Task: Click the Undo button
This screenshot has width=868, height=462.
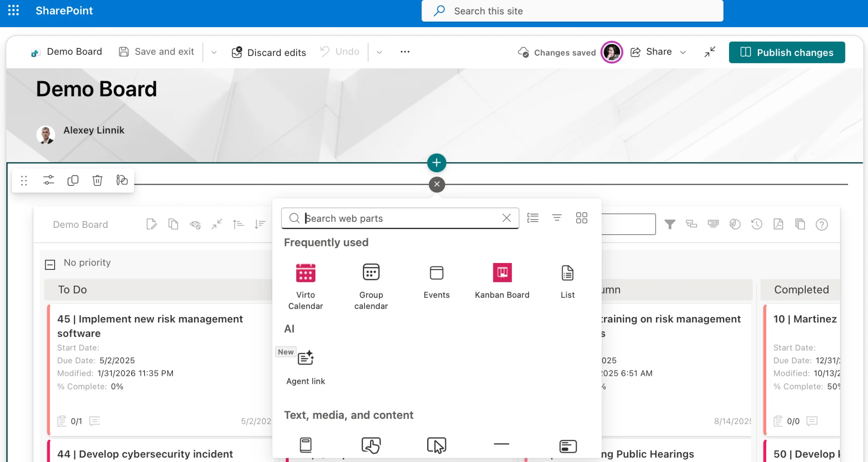Action: click(339, 52)
